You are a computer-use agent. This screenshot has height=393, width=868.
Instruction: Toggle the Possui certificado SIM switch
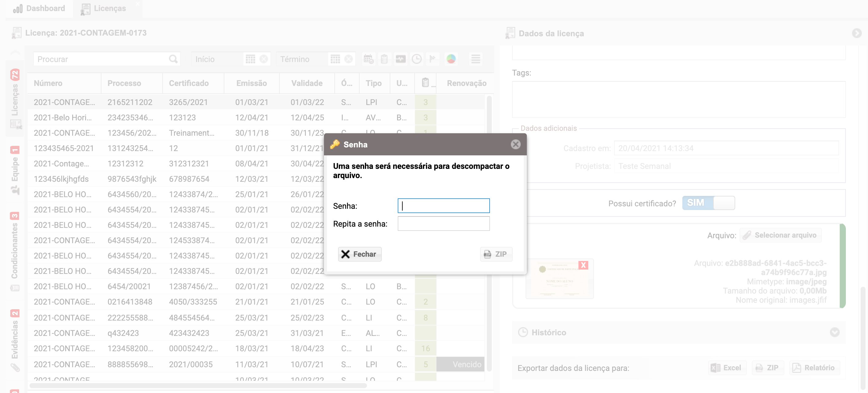[x=708, y=203]
